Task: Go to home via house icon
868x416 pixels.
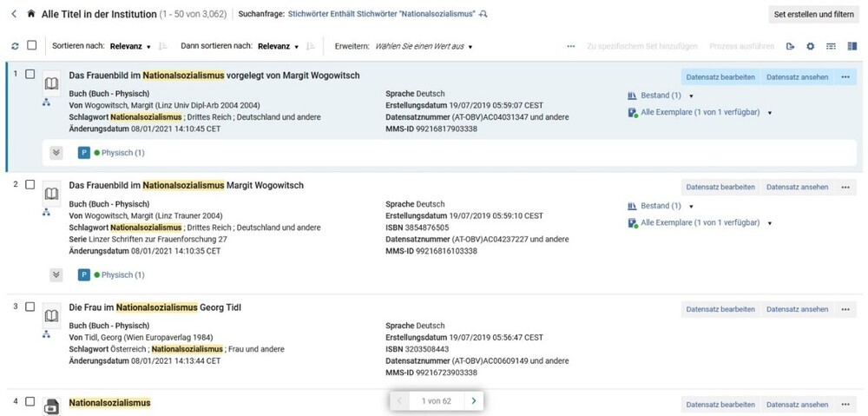Action: coord(31,15)
